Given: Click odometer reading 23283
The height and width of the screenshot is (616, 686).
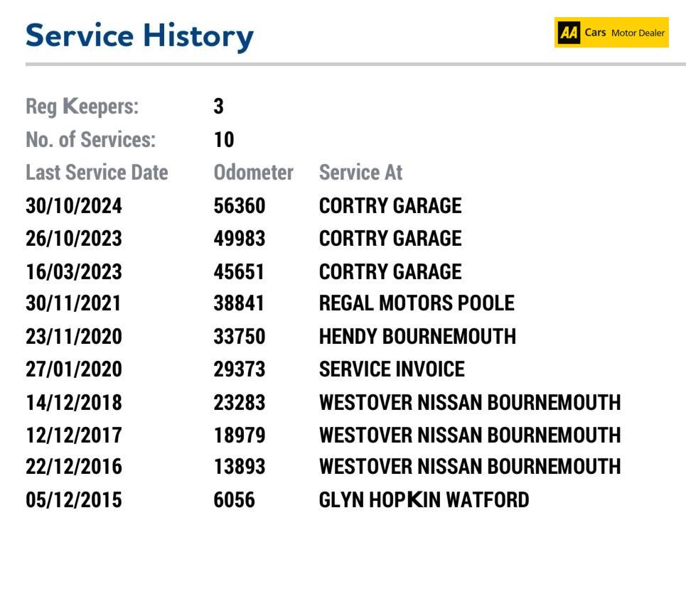Looking at the screenshot, I should point(239,403).
